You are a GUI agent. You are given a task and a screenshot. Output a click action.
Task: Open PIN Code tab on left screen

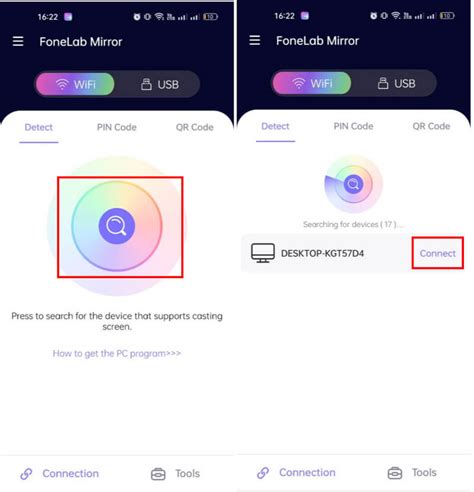117,127
